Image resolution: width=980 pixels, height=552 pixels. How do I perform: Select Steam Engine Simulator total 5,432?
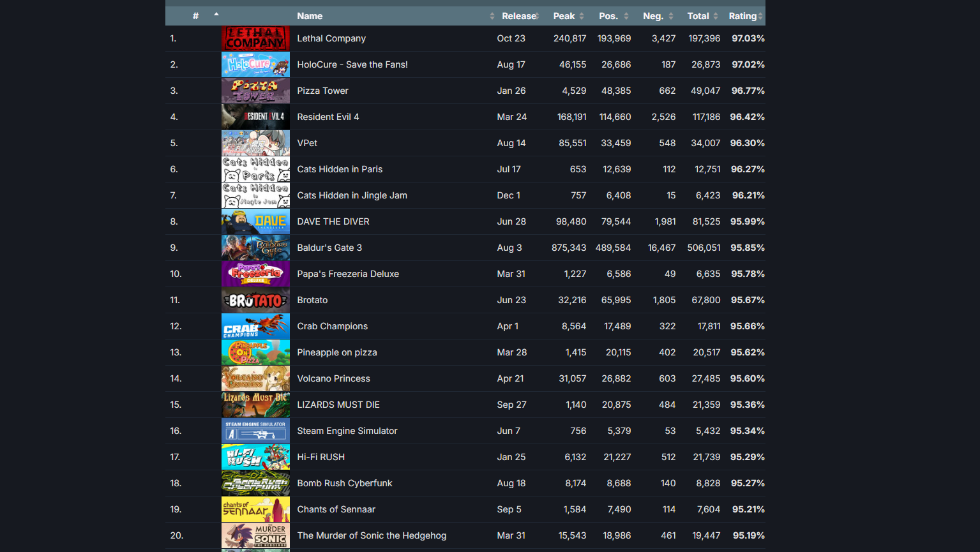tap(708, 431)
